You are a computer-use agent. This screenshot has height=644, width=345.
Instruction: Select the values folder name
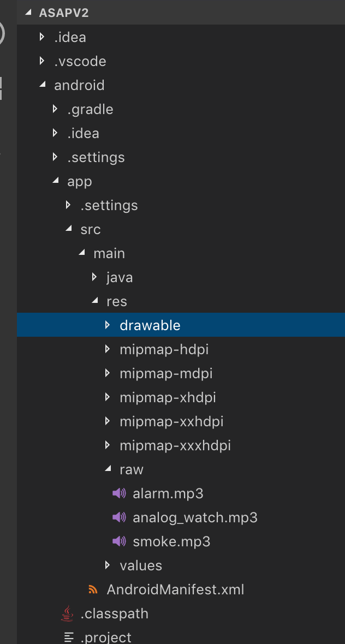141,566
